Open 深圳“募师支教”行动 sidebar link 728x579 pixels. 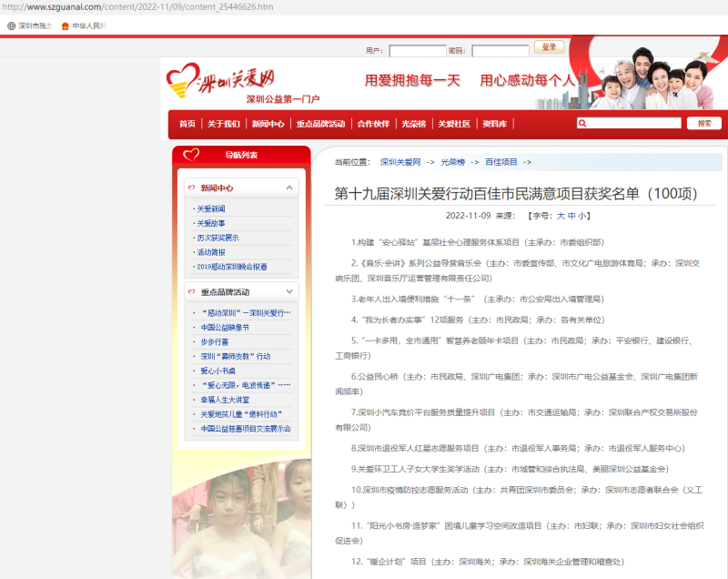(236, 356)
